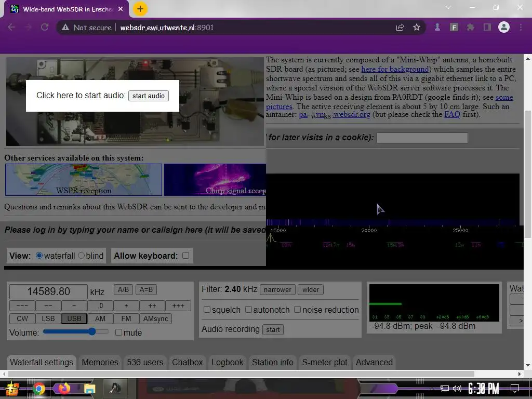This screenshot has width=532, height=399.
Task: Open the extensions puzzle icon
Action: (x=470, y=27)
